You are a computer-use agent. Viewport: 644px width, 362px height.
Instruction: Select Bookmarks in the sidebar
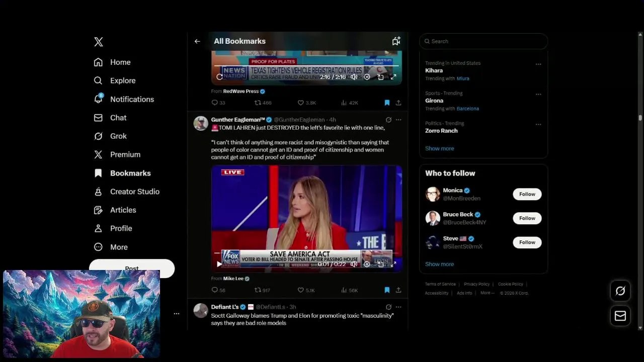[122, 173]
